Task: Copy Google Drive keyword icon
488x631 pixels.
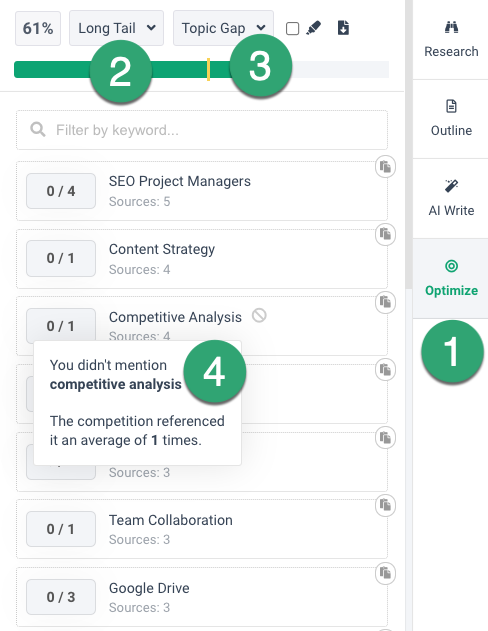Action: [385, 573]
